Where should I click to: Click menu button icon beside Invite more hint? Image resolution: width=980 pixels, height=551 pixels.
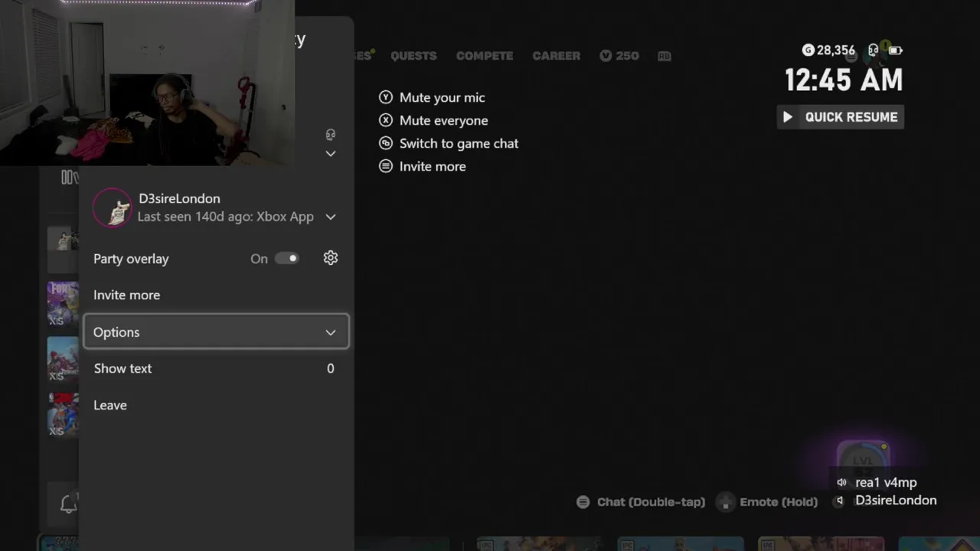point(386,166)
